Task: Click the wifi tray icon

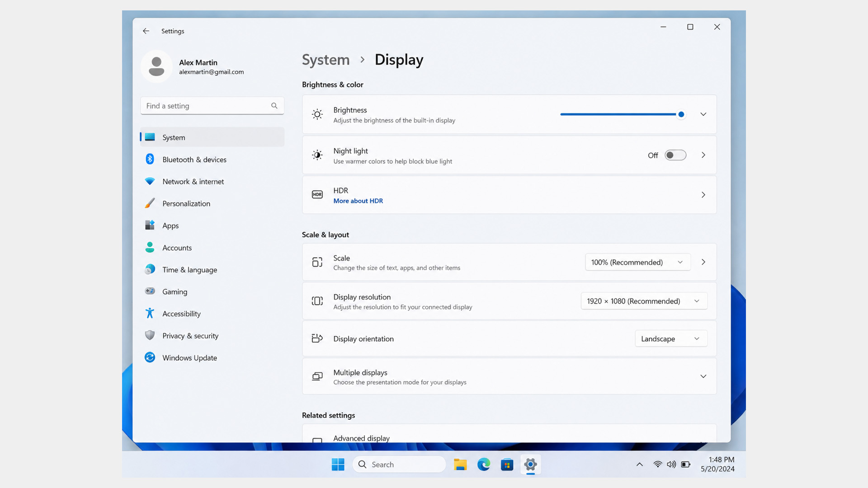Action: [657, 465]
